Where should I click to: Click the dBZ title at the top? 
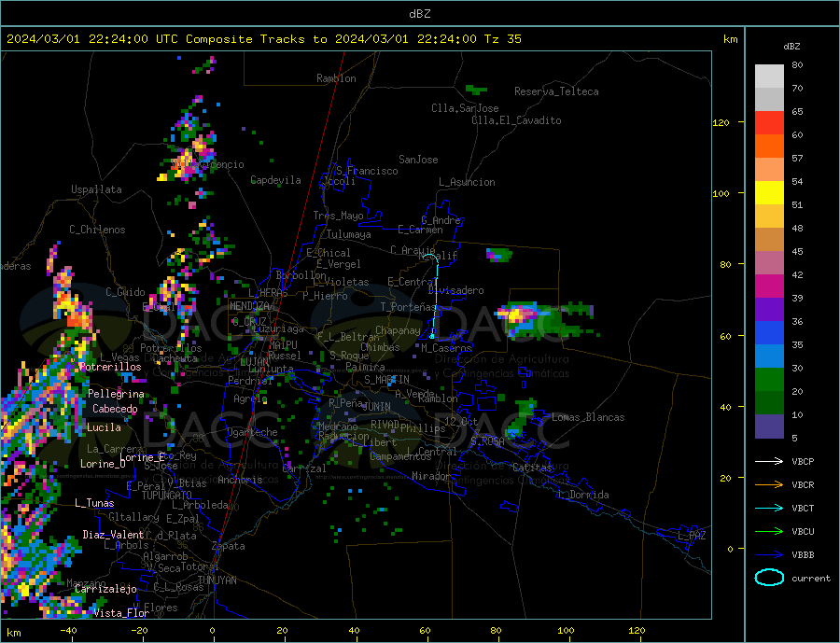pos(419,13)
